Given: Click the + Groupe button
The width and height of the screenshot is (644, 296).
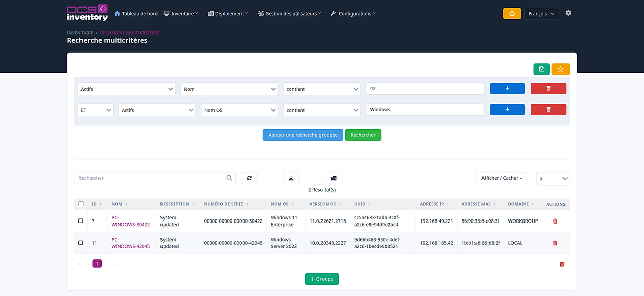Looking at the screenshot, I should pos(322,279).
